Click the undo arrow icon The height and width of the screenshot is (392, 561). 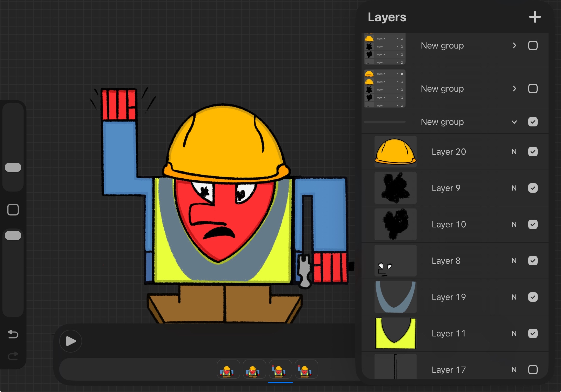(13, 334)
